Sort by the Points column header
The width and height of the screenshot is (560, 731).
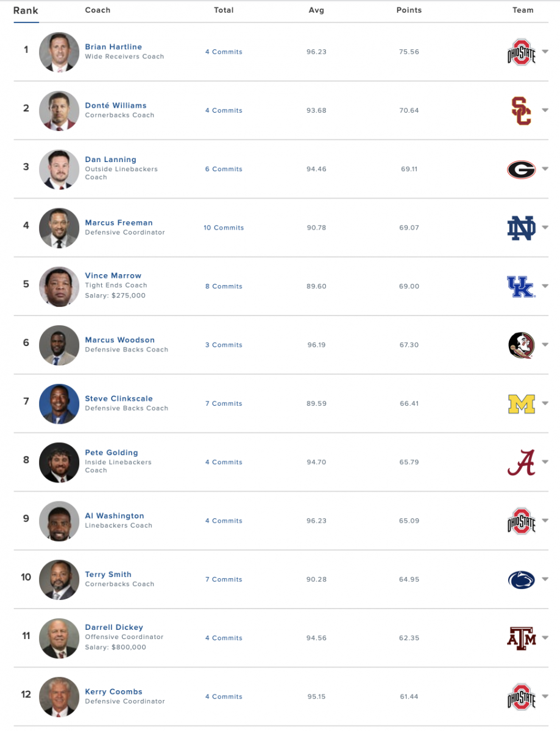(408, 10)
